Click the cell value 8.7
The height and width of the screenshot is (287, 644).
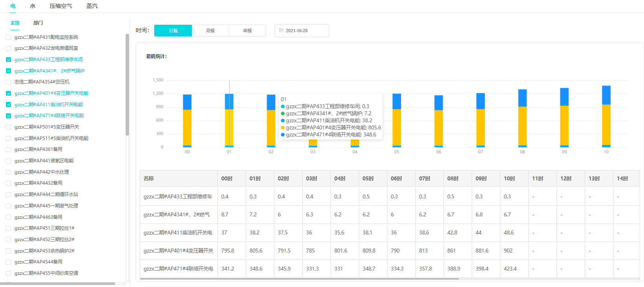pyautogui.click(x=225, y=214)
